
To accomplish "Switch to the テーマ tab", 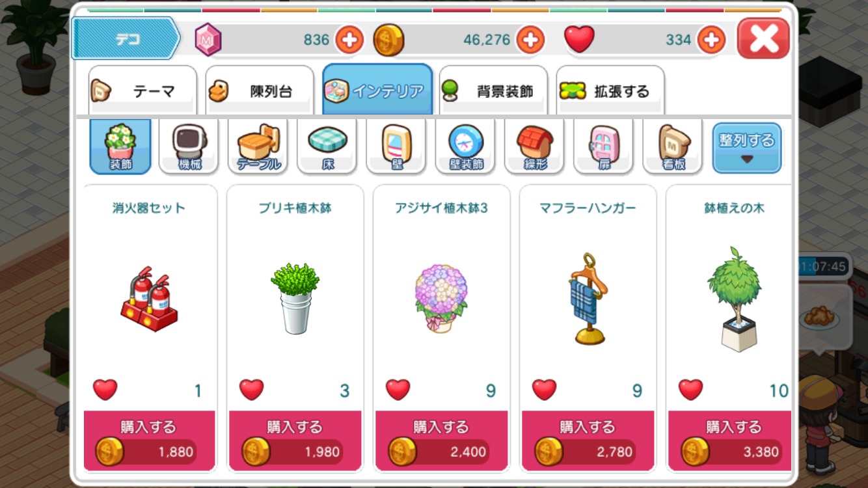I will (142, 90).
